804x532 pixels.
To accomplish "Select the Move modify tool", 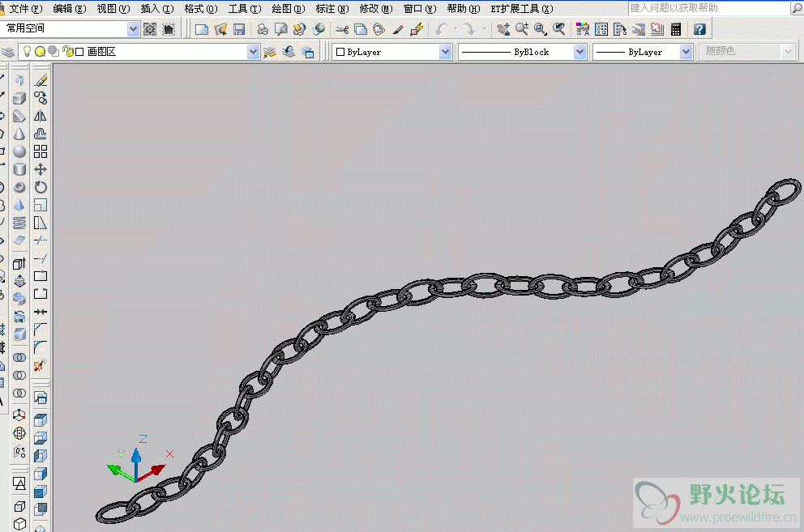I will click(41, 169).
